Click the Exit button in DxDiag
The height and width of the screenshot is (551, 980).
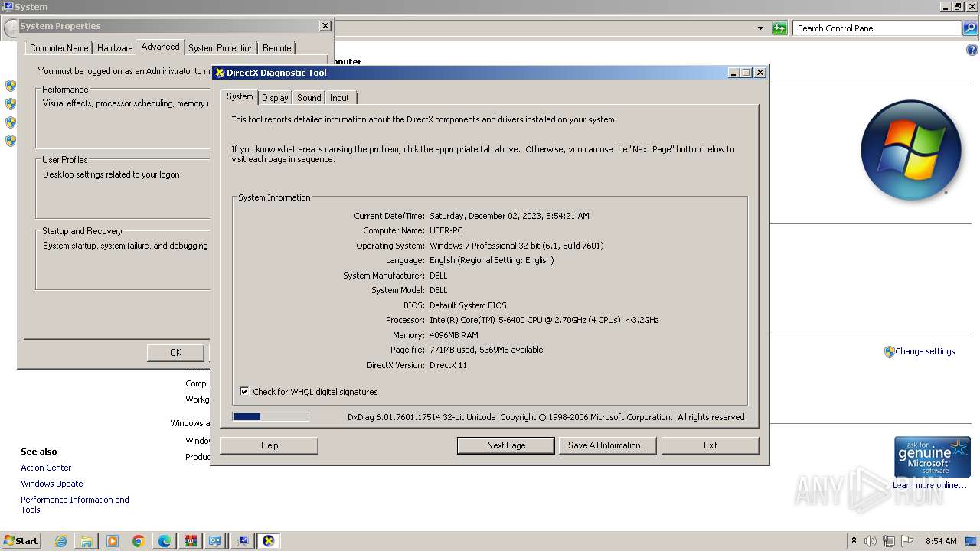pos(710,445)
